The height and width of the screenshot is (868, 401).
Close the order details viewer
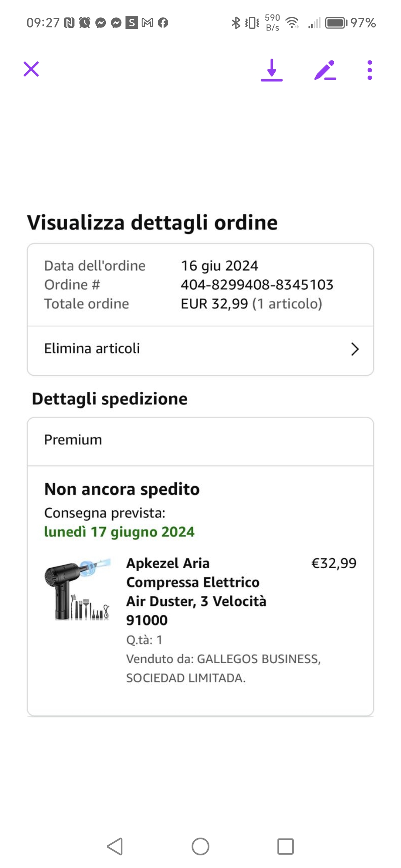[x=31, y=69]
